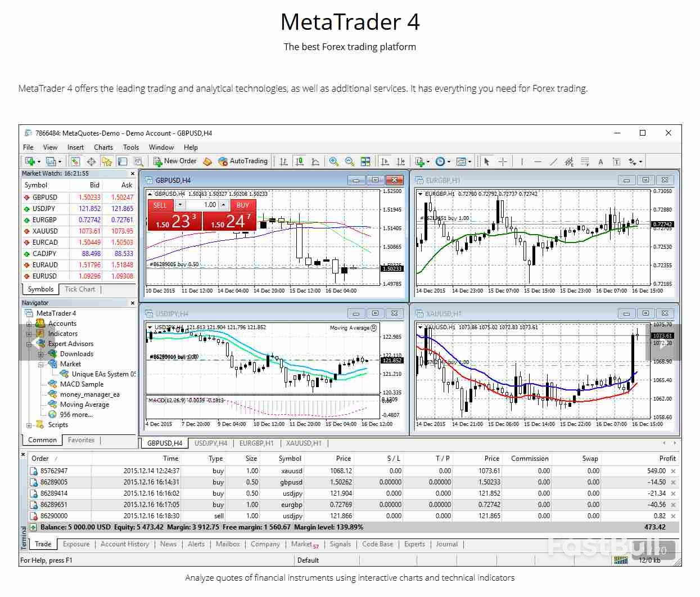
Task: Click the periods clock icon
Action: pyautogui.click(x=440, y=161)
